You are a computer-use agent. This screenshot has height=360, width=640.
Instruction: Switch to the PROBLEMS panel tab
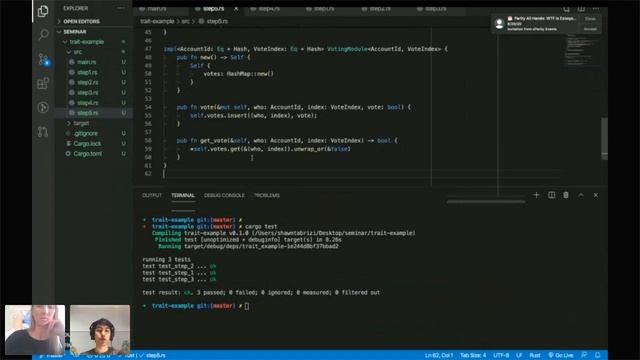coord(267,196)
